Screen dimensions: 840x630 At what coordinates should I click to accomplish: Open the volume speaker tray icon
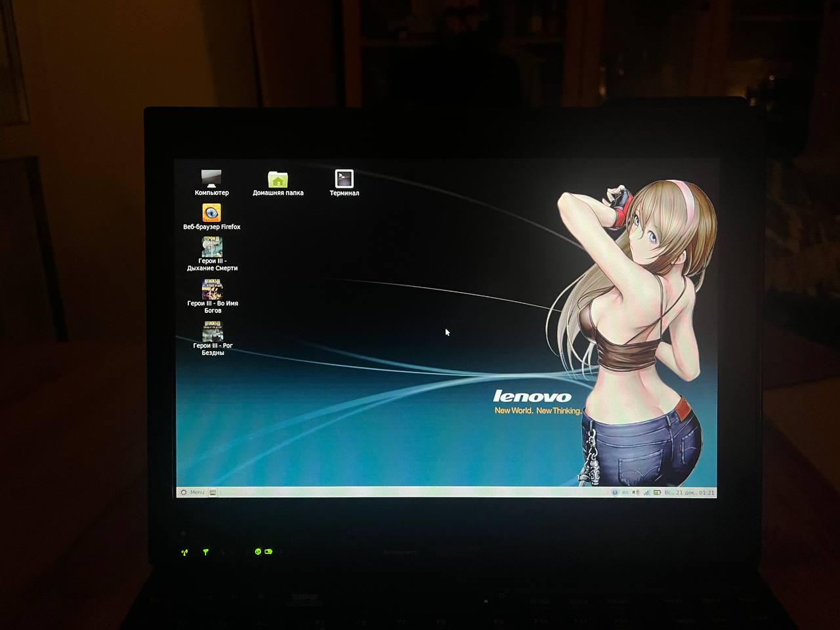[x=635, y=492]
